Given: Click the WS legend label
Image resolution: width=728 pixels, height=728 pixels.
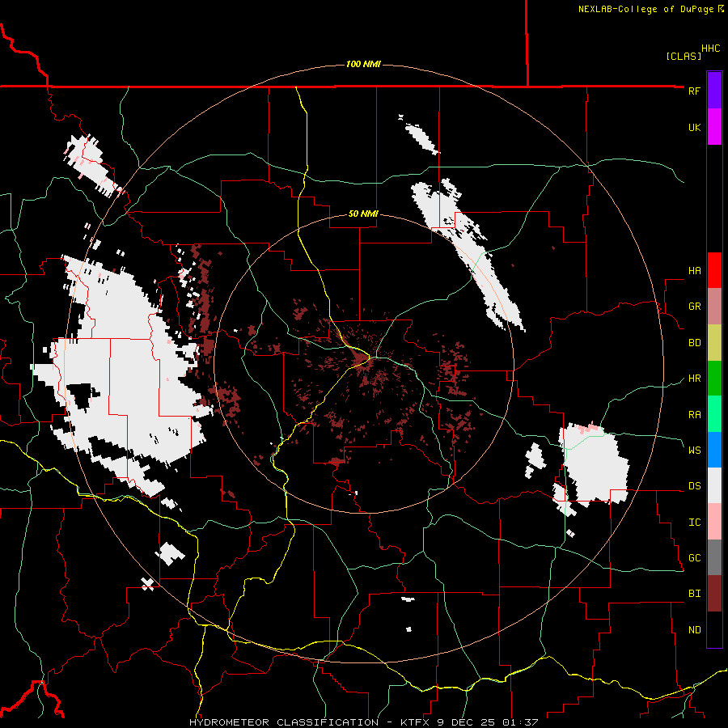Looking at the screenshot, I should coord(694,451).
